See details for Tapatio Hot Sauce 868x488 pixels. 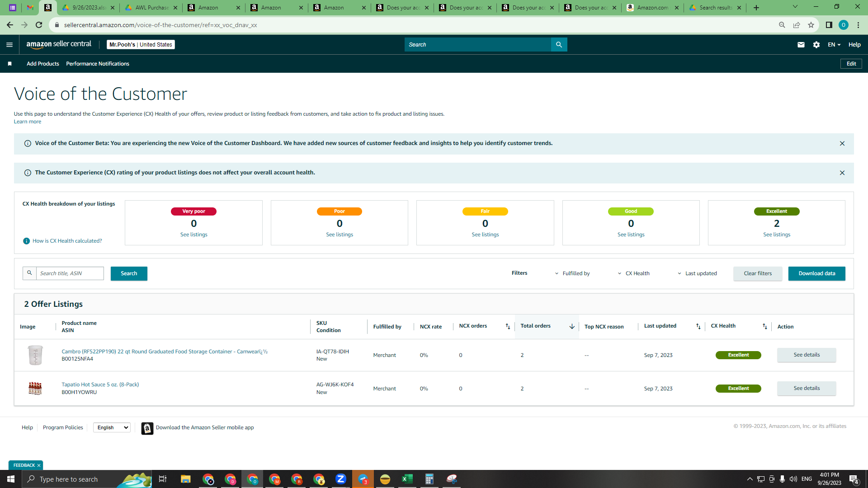tap(807, 389)
